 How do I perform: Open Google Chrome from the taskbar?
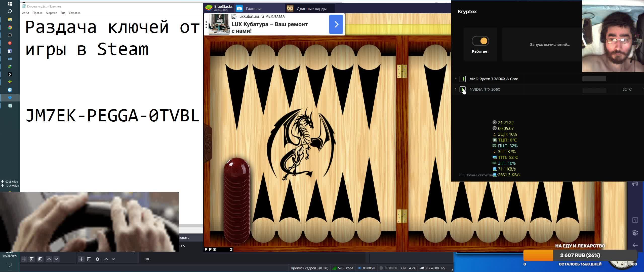pyautogui.click(x=10, y=27)
